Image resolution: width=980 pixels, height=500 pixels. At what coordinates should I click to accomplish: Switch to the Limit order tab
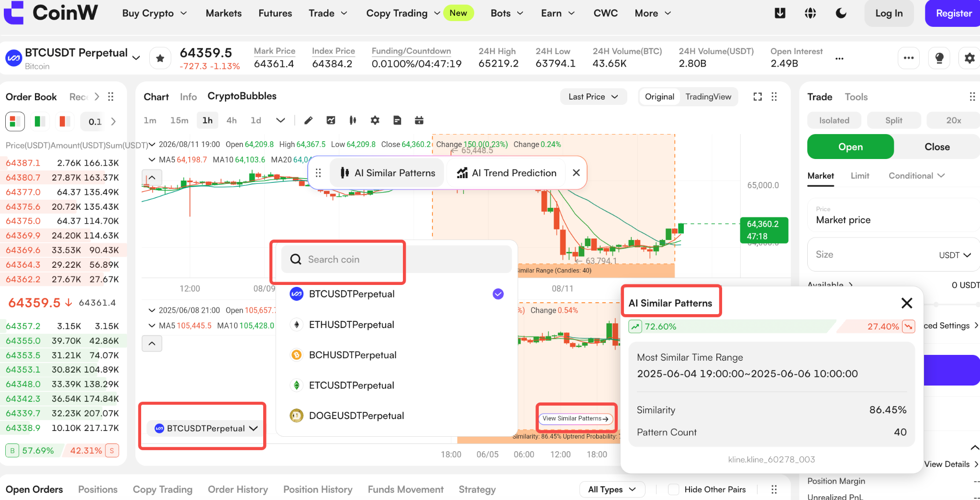pos(860,176)
